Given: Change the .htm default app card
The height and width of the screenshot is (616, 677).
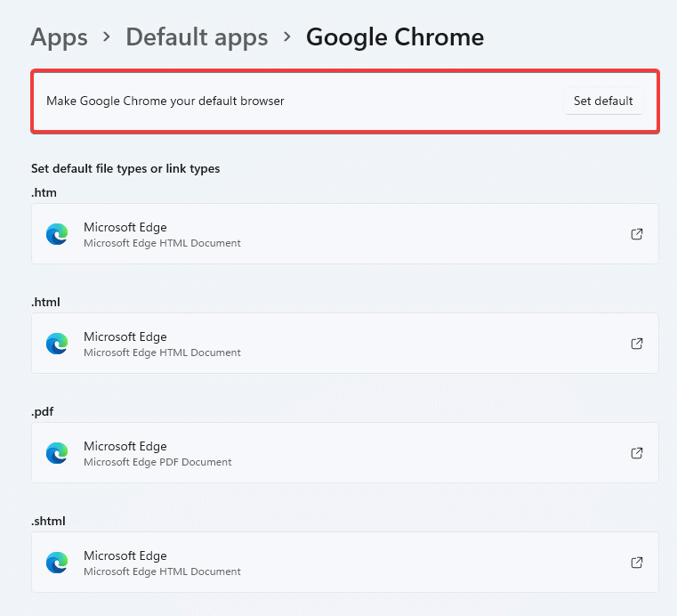Looking at the screenshot, I should click(x=345, y=234).
